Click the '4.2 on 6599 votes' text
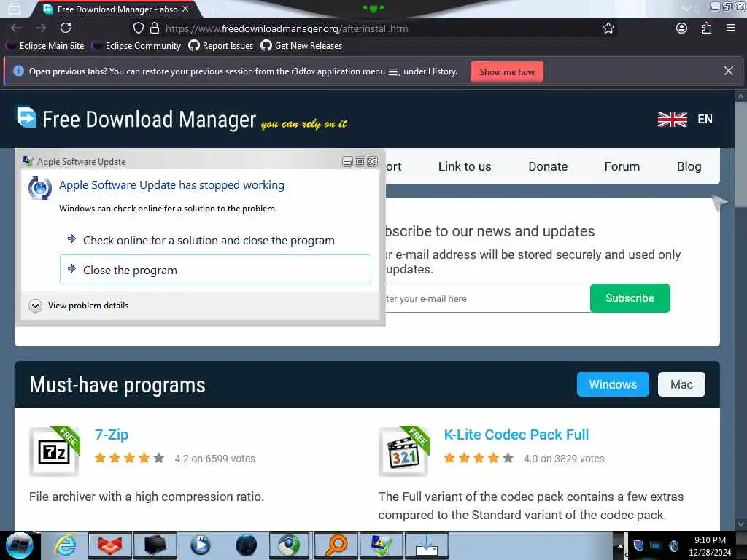The image size is (747, 560). tap(215, 459)
